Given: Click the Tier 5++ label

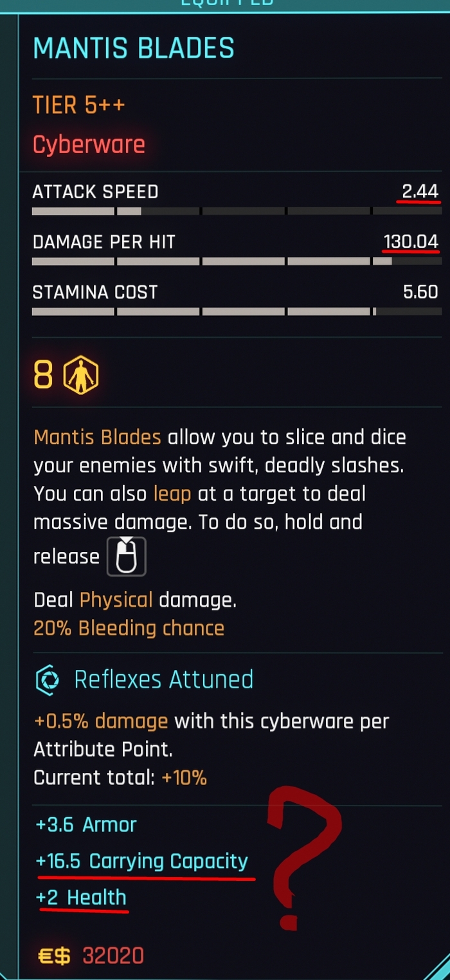Looking at the screenshot, I should click(78, 105).
